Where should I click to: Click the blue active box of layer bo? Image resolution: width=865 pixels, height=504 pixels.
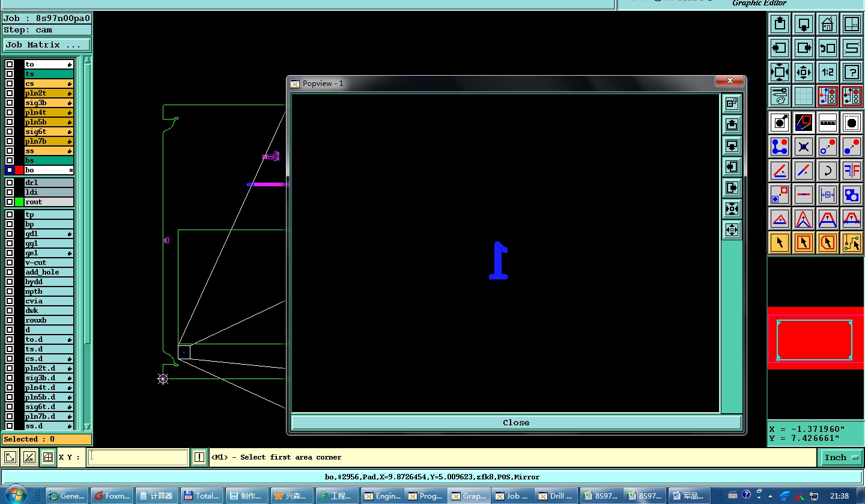10,170
